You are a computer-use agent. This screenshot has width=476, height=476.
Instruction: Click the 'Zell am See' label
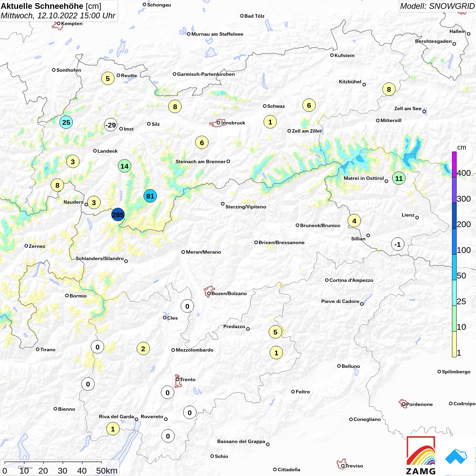408,108
